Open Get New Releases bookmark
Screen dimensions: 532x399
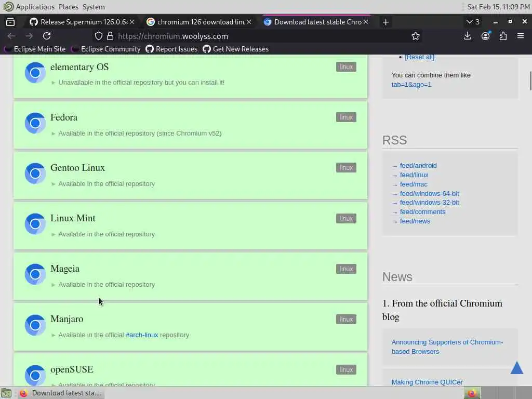[236, 49]
